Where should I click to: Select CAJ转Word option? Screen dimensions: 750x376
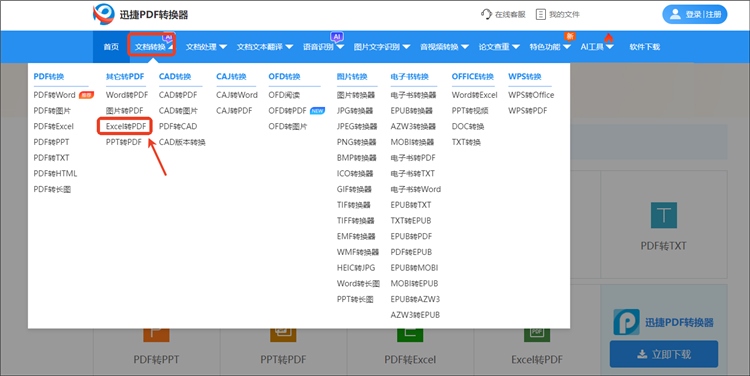pyautogui.click(x=237, y=95)
